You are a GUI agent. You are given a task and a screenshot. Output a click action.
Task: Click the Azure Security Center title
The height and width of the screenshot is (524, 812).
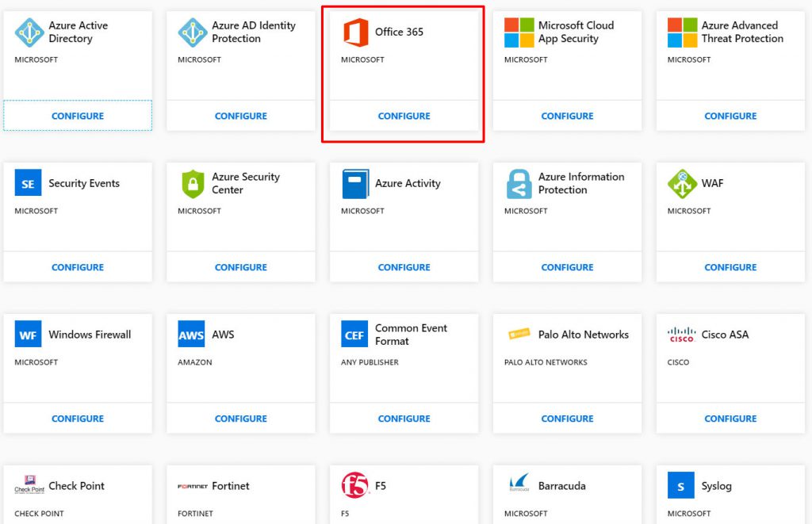(246, 183)
